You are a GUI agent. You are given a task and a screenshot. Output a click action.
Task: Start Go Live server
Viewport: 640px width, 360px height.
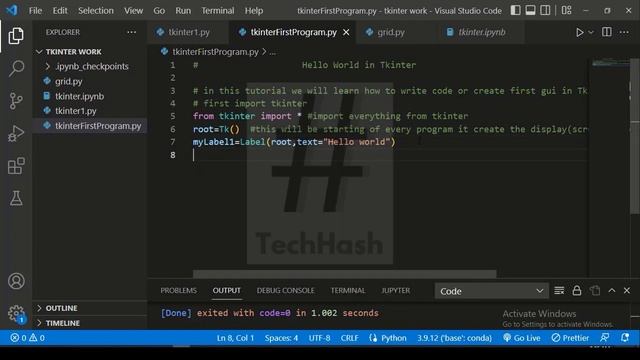522,338
